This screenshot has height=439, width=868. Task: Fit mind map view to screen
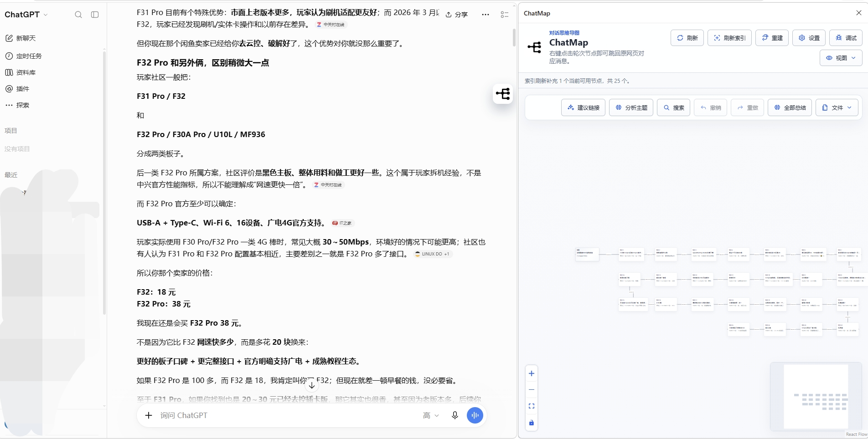[532, 406]
